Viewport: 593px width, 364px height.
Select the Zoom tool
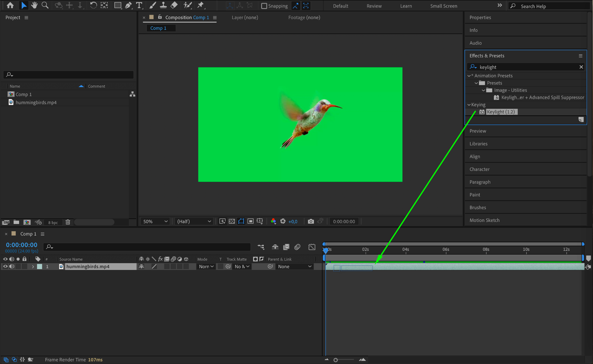coord(45,5)
